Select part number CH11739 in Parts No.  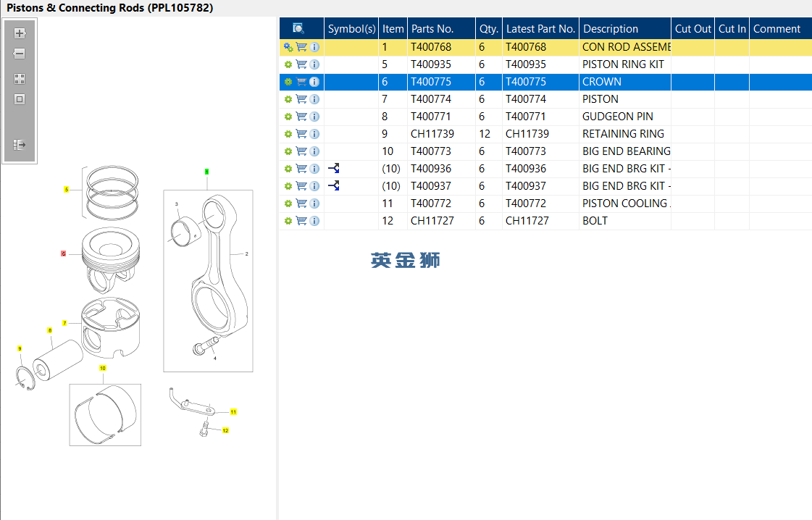tap(441, 134)
